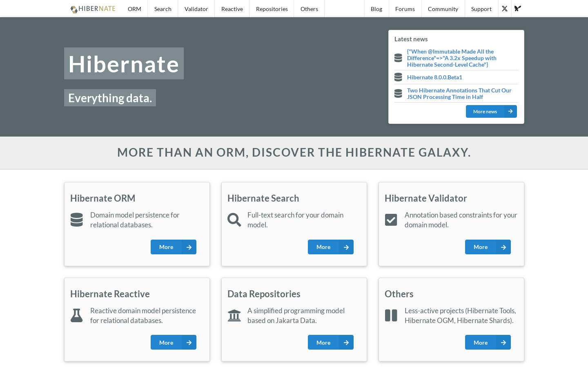Open the X (Twitter) social icon

505,9
